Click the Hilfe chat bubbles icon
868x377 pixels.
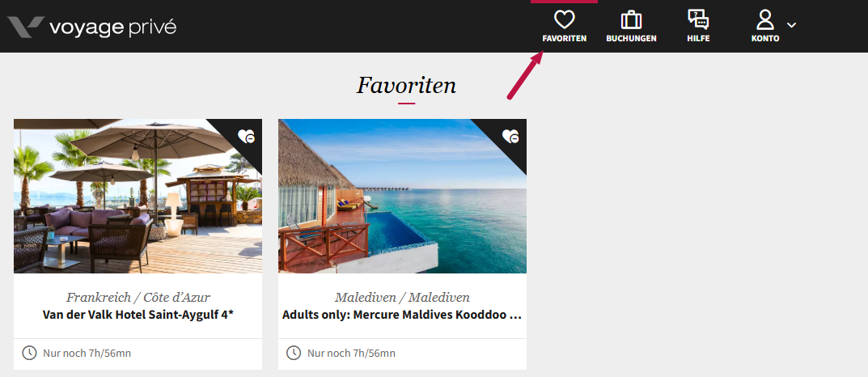698,20
